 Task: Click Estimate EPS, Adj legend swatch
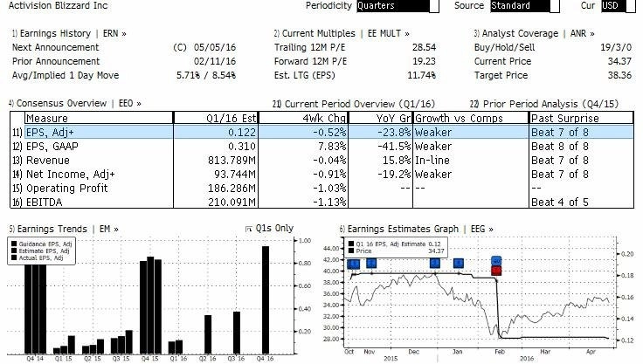pyautogui.click(x=14, y=251)
